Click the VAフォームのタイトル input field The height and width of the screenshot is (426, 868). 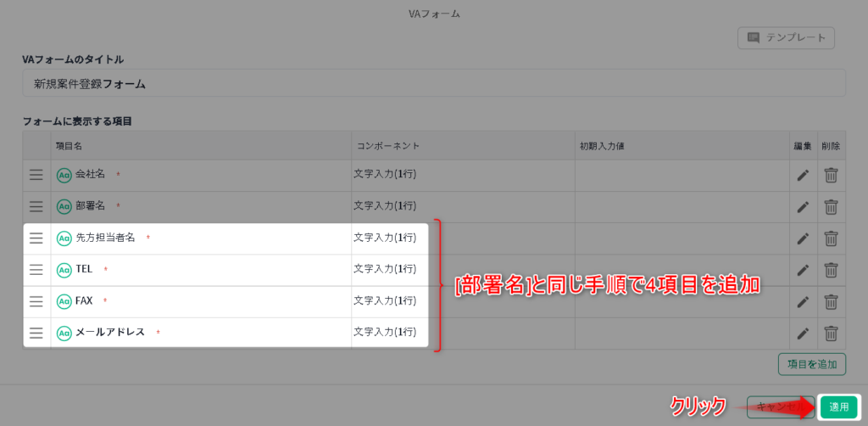434,83
